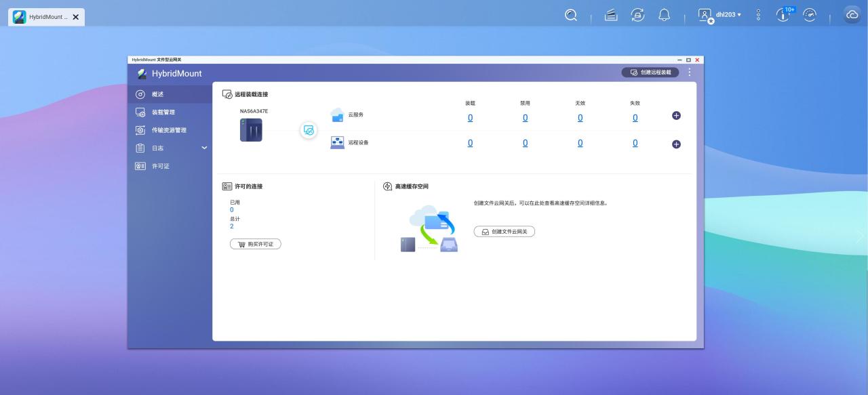This screenshot has height=395, width=868.
Task: Click the 概述 sidebar icon
Action: click(140, 94)
